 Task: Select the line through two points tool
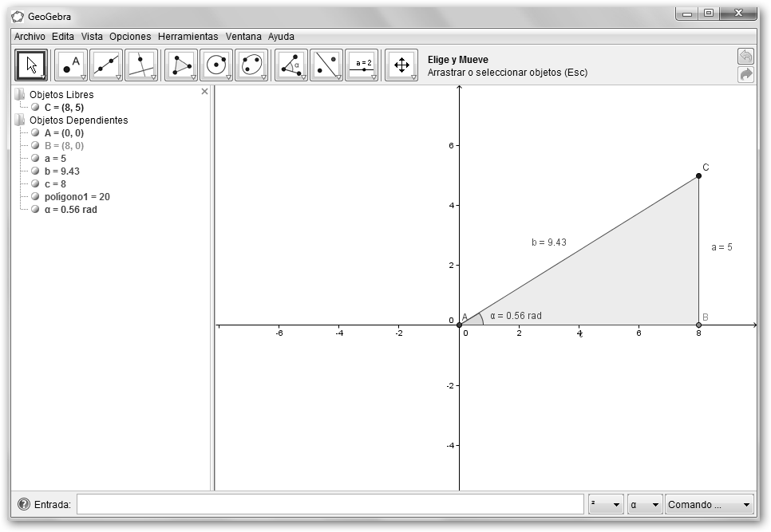(x=105, y=65)
